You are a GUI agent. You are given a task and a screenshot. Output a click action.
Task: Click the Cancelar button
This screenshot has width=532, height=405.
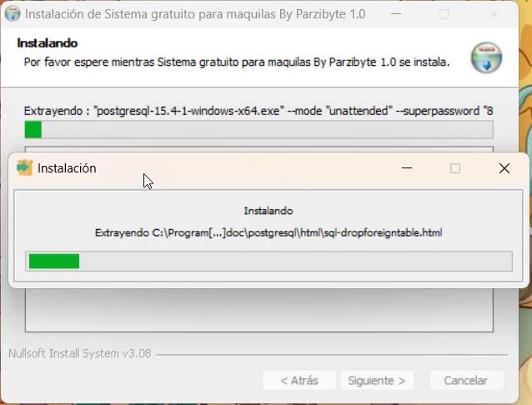coord(466,381)
